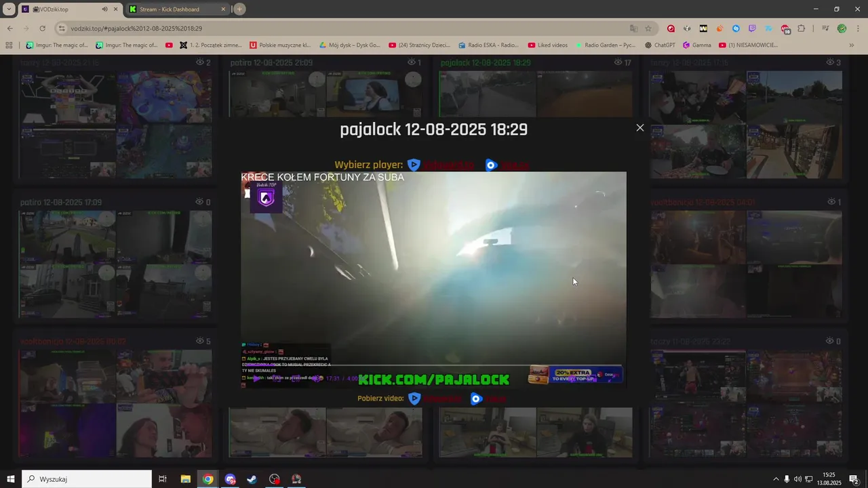Viewport: 868px width, 488px height.
Task: Open patiro 12-08-2025 21:09 video thumbnail
Action: click(325, 94)
